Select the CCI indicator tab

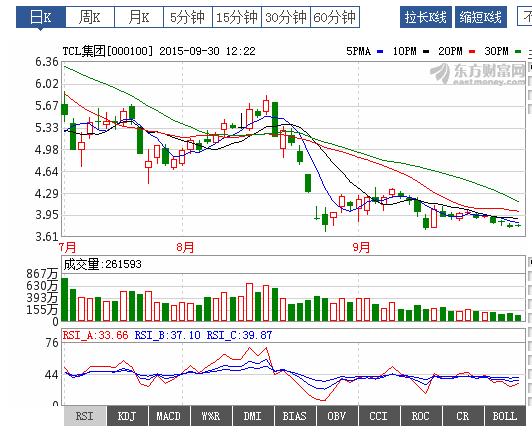(379, 416)
